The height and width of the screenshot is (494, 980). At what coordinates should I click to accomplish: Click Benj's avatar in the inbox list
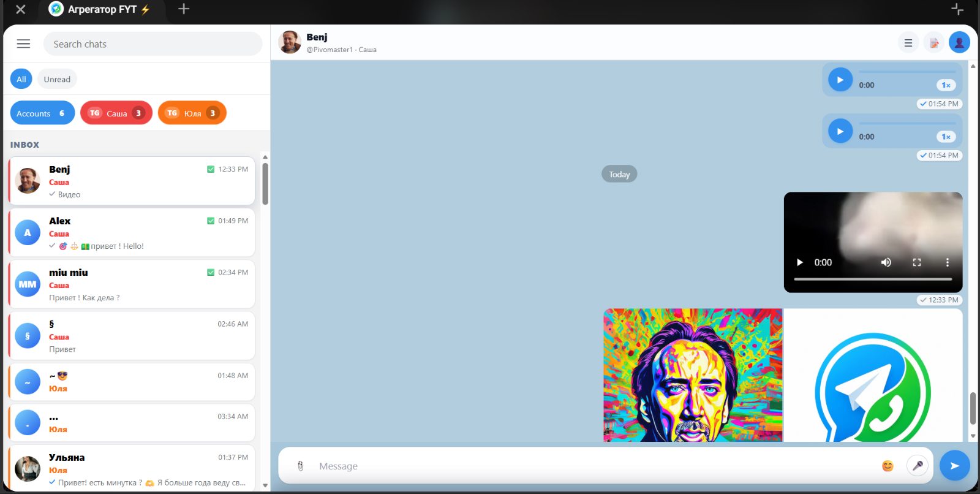tap(28, 181)
